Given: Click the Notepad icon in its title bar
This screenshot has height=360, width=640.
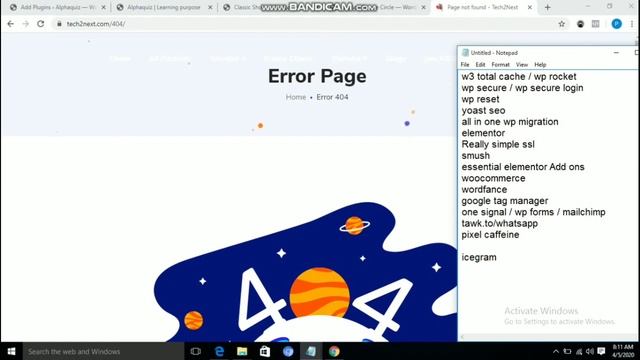Looking at the screenshot, I should coord(465,53).
